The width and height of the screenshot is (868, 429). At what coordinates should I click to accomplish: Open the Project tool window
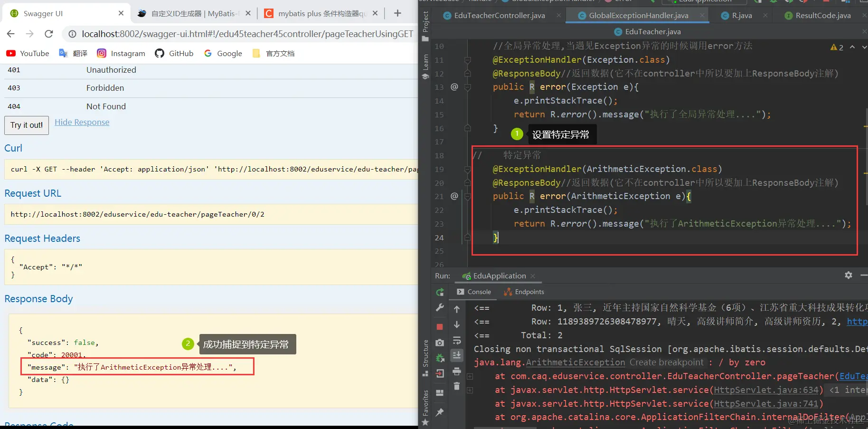pyautogui.click(x=425, y=27)
